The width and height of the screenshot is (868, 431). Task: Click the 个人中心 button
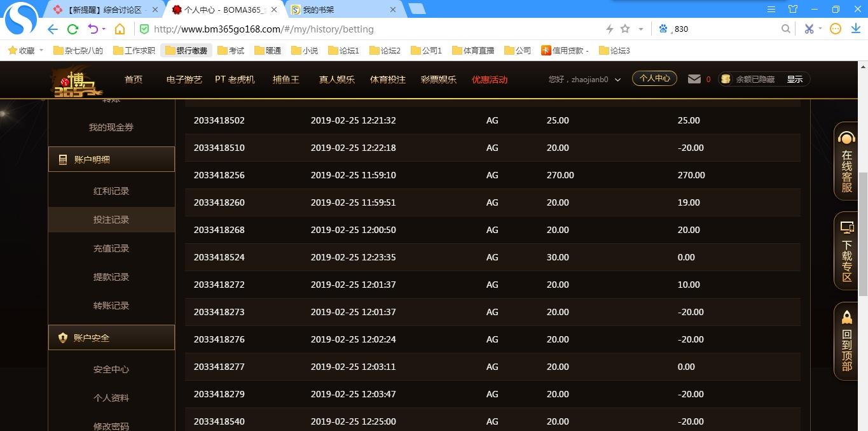click(654, 78)
